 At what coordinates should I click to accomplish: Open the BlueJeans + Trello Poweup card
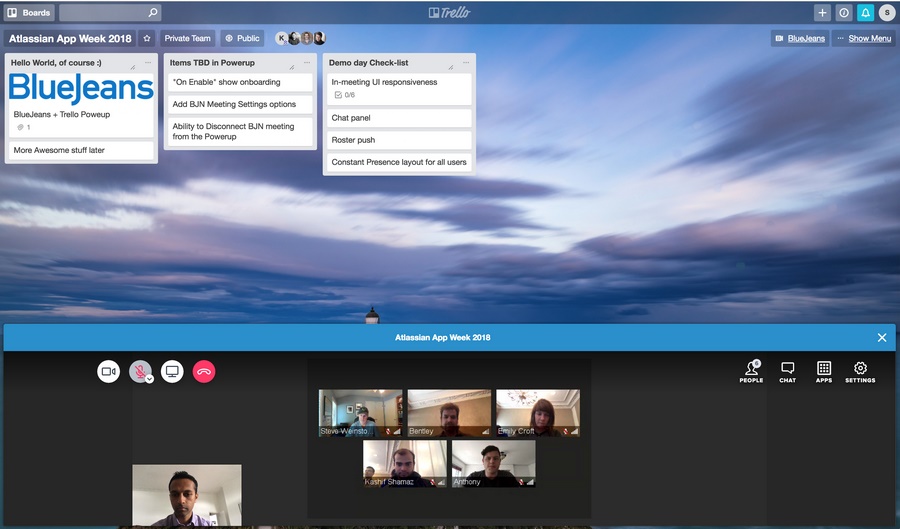tap(82, 105)
